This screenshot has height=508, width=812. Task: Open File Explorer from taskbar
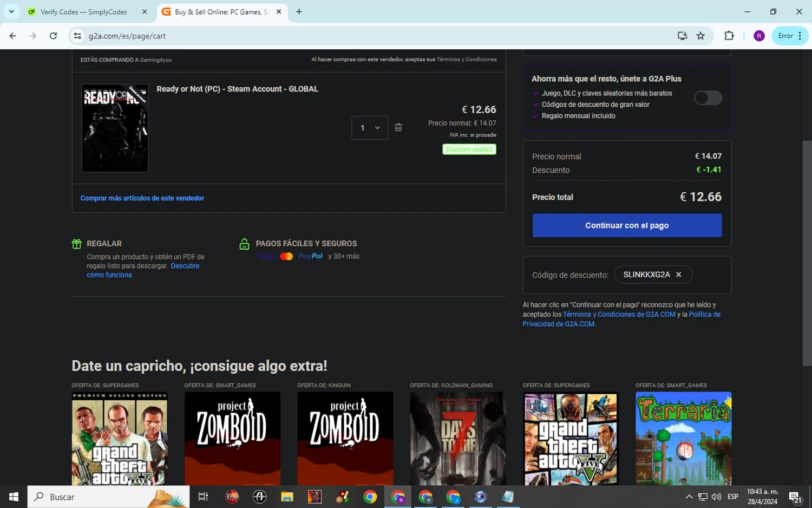pyautogui.click(x=287, y=497)
